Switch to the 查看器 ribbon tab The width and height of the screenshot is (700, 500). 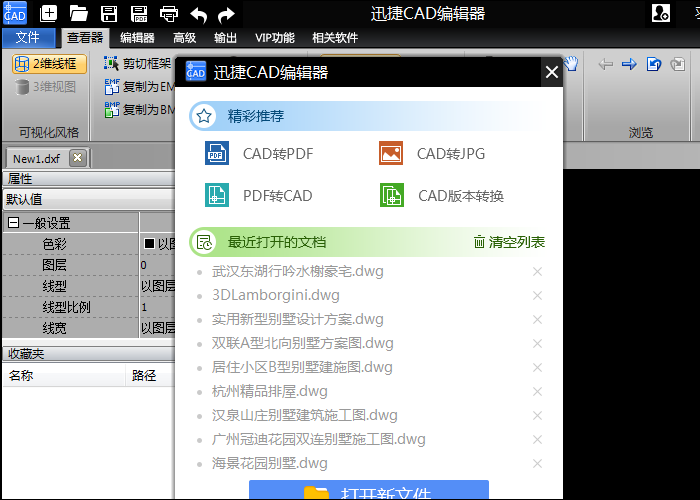[x=85, y=38]
